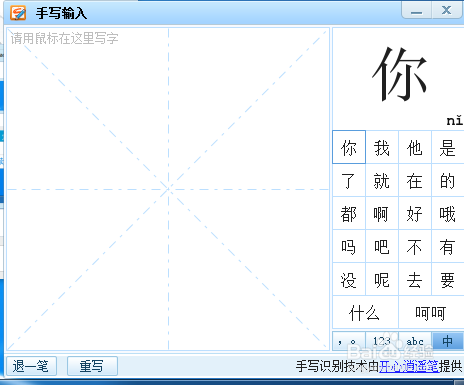The height and width of the screenshot is (385, 464).
Task: Close the handwriting input window
Action: (447, 11)
